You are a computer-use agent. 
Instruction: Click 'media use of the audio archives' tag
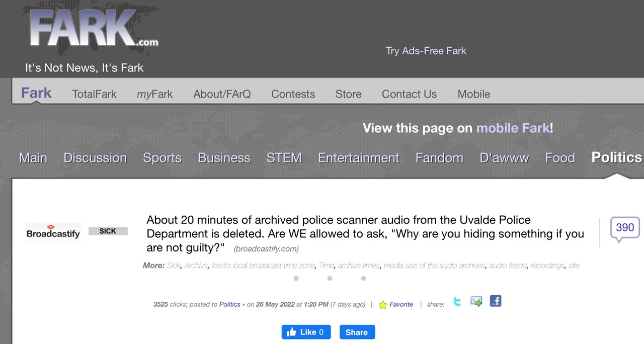[x=434, y=265]
